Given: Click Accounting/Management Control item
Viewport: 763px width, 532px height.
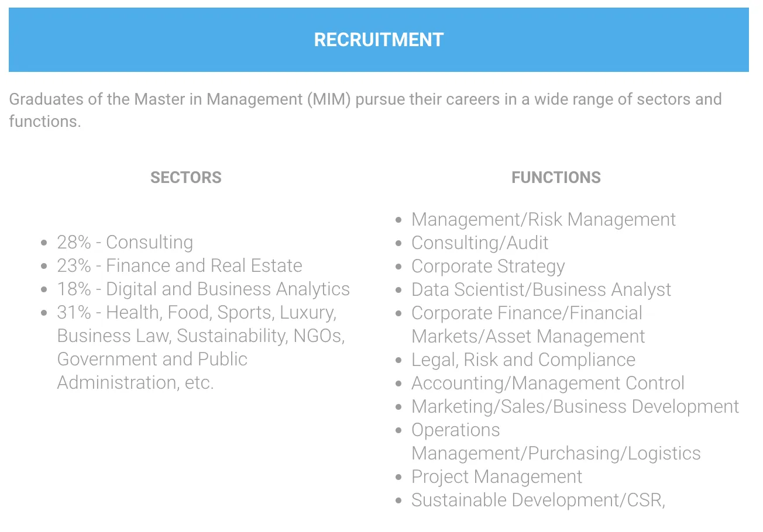Looking at the screenshot, I should tap(548, 383).
